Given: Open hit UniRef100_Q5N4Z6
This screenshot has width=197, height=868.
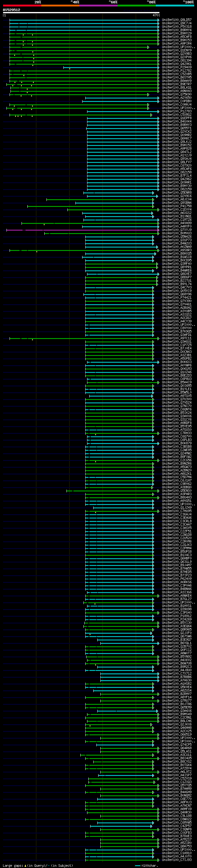Looking at the screenshot, I should tap(177, 237).
